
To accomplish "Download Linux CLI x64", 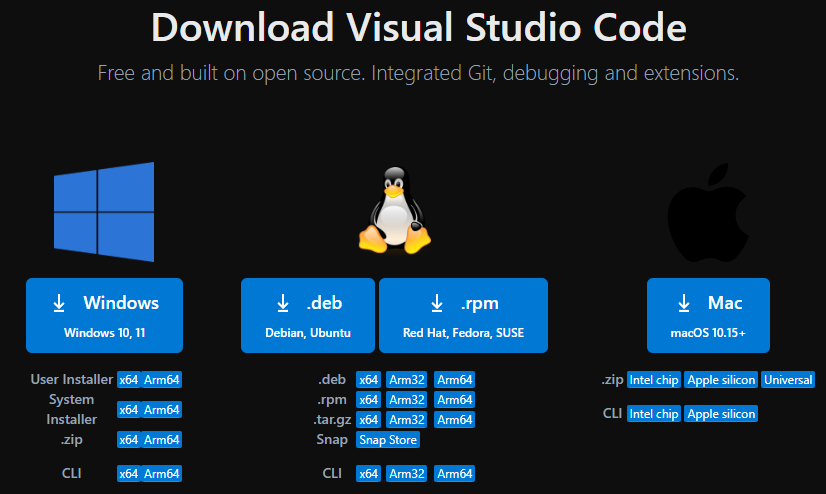I will [x=368, y=473].
